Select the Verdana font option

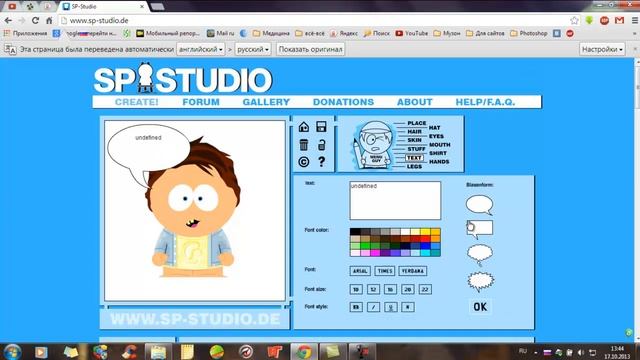click(413, 271)
